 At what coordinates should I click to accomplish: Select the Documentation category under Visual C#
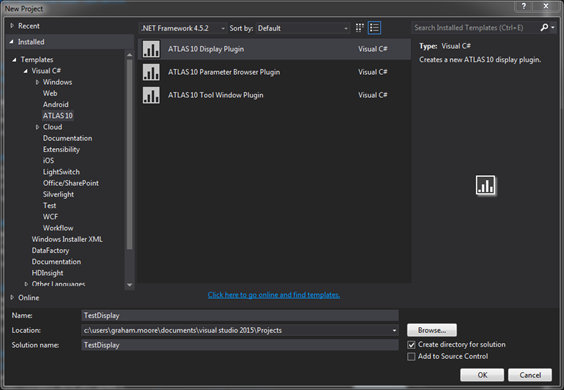tap(68, 138)
